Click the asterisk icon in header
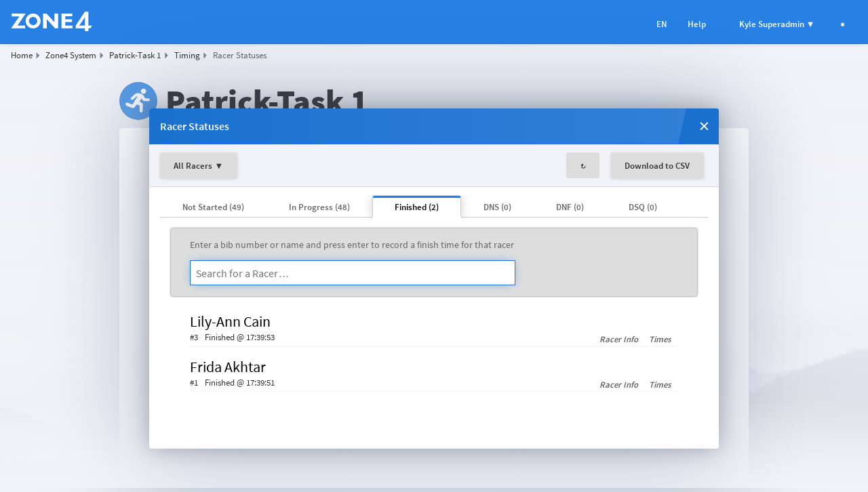 842,24
